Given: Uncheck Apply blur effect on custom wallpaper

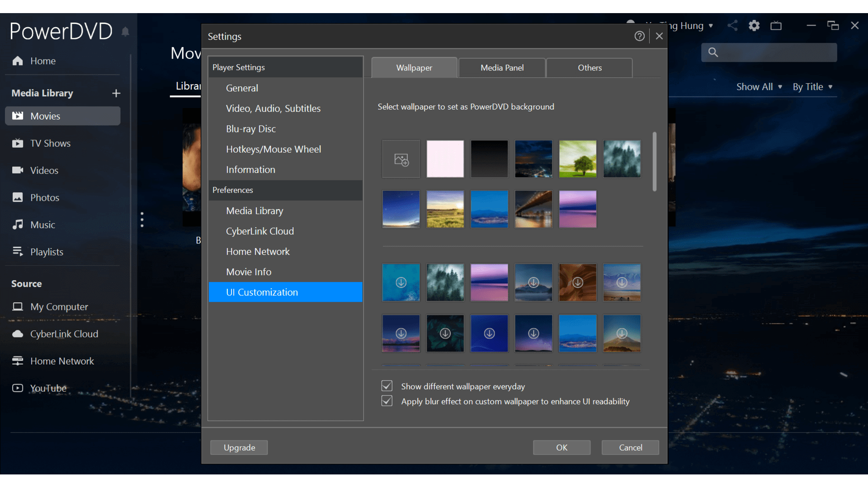Looking at the screenshot, I should coord(387,401).
